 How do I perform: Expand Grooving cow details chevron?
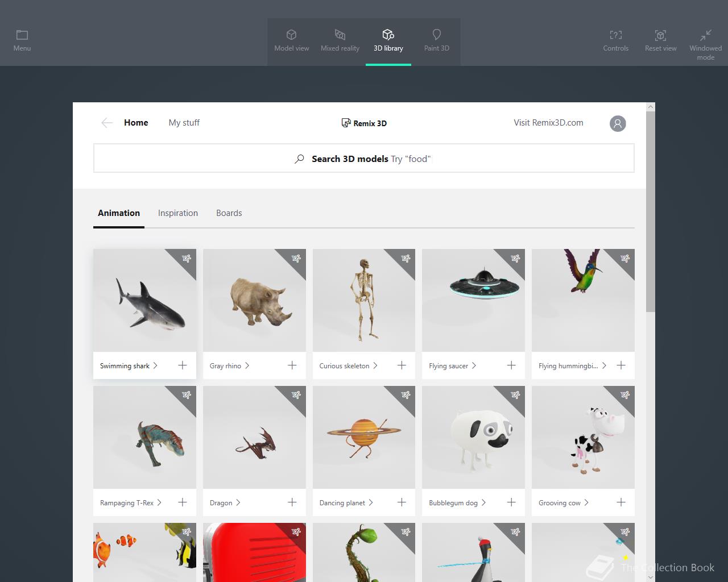(586, 502)
